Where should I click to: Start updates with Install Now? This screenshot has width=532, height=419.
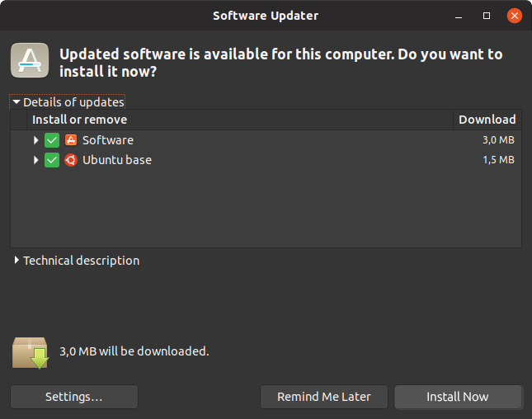point(458,397)
